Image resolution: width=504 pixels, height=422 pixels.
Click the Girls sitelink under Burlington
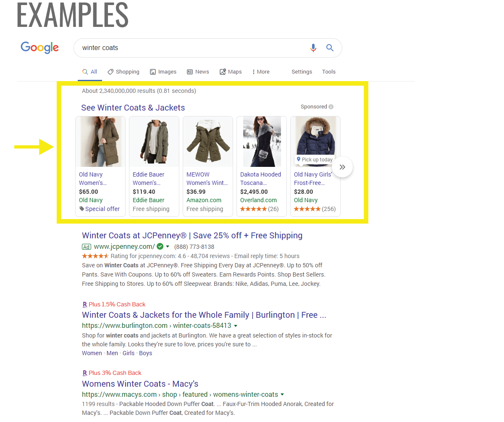(x=129, y=353)
